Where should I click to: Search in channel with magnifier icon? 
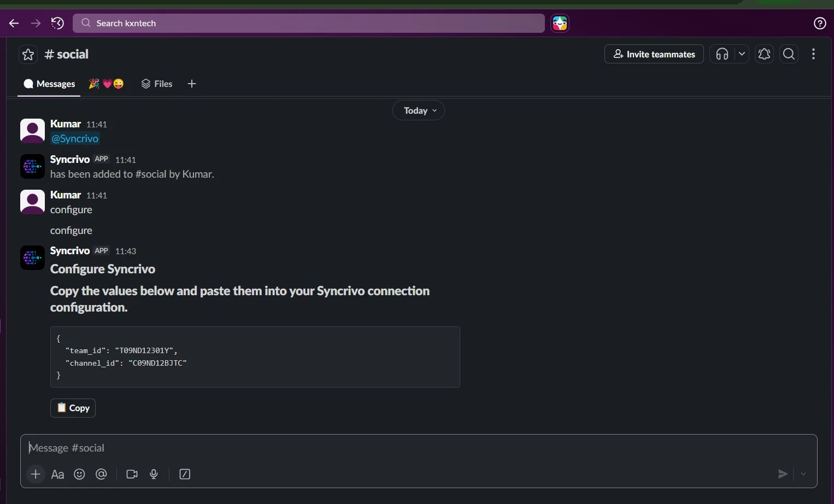click(x=789, y=54)
